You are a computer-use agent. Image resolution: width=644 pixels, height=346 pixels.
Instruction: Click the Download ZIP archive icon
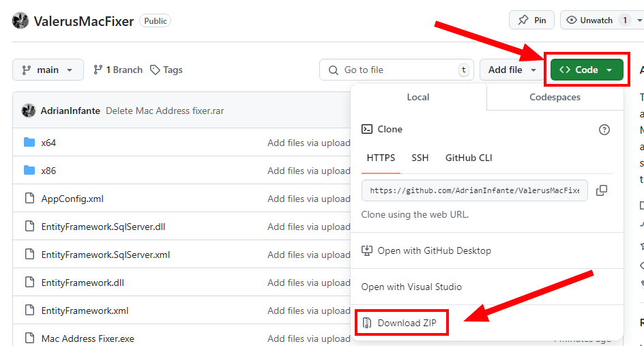(367, 323)
